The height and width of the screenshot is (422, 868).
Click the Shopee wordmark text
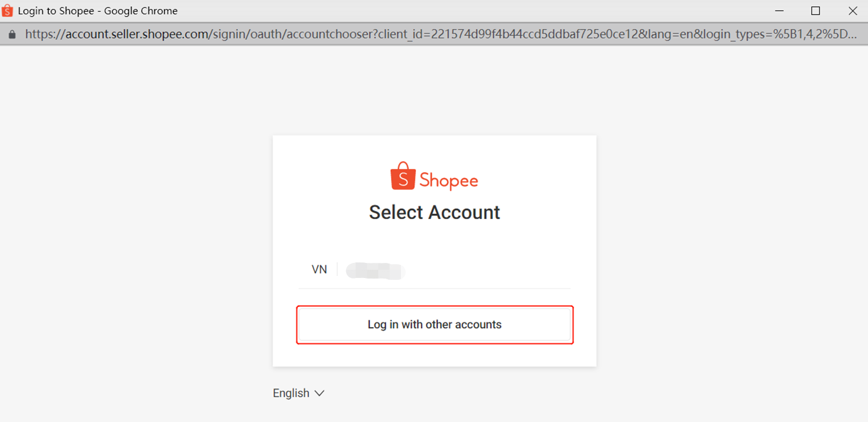coord(449,181)
